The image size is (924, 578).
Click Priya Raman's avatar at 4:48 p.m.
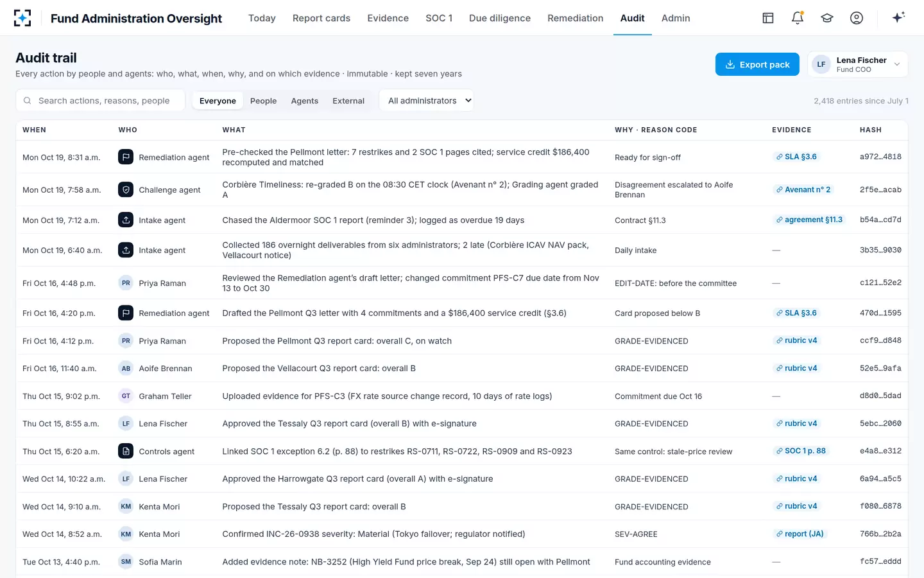tap(126, 283)
